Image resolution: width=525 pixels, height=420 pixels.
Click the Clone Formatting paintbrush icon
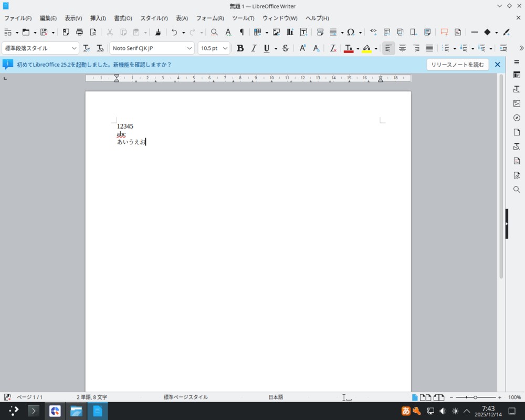pyautogui.click(x=157, y=32)
